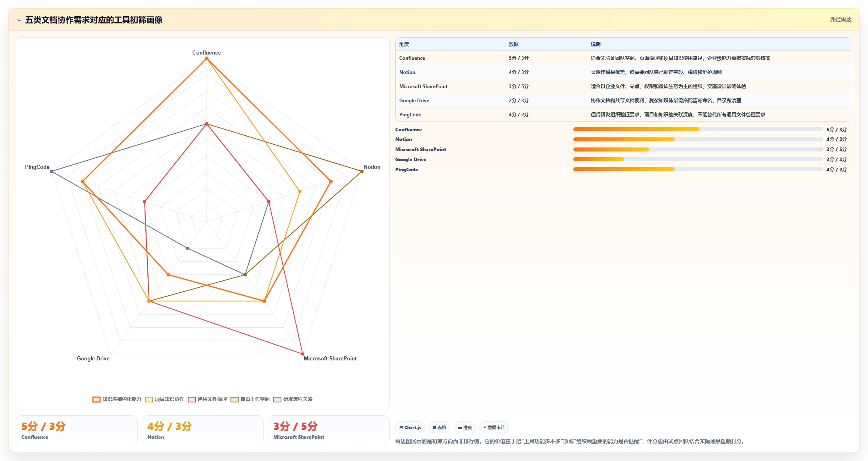Click the Notion axis label on the radar

372,167
